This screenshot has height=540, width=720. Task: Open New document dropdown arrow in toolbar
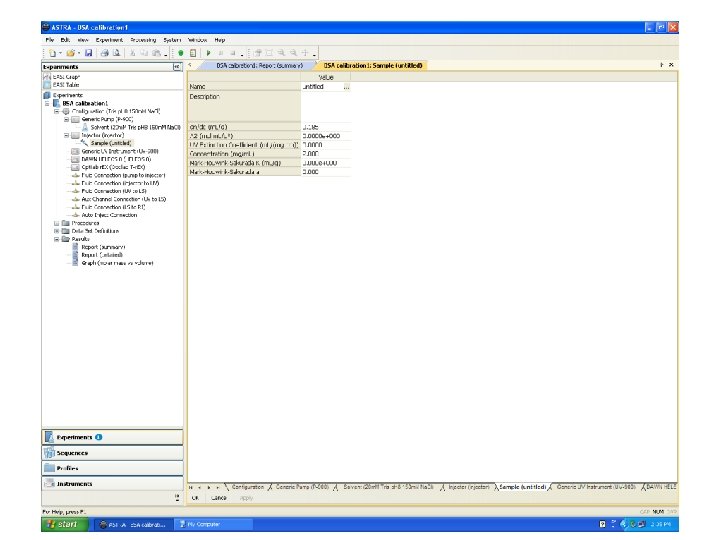(60, 53)
